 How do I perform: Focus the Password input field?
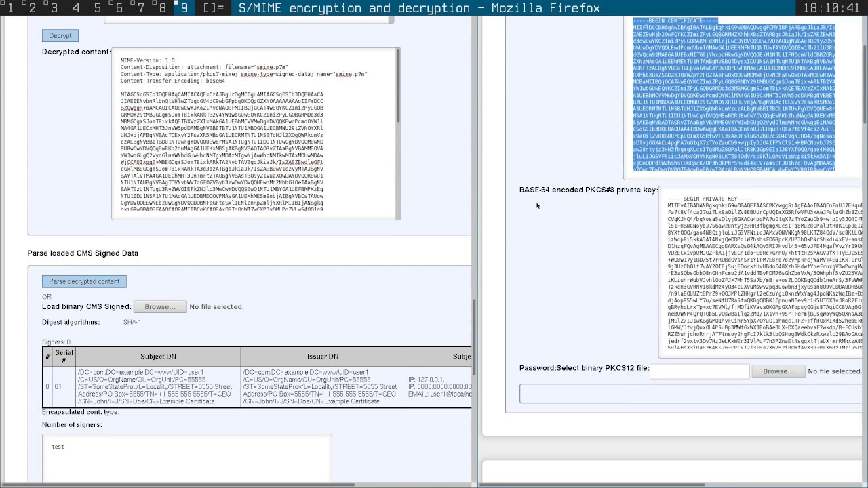699,371
